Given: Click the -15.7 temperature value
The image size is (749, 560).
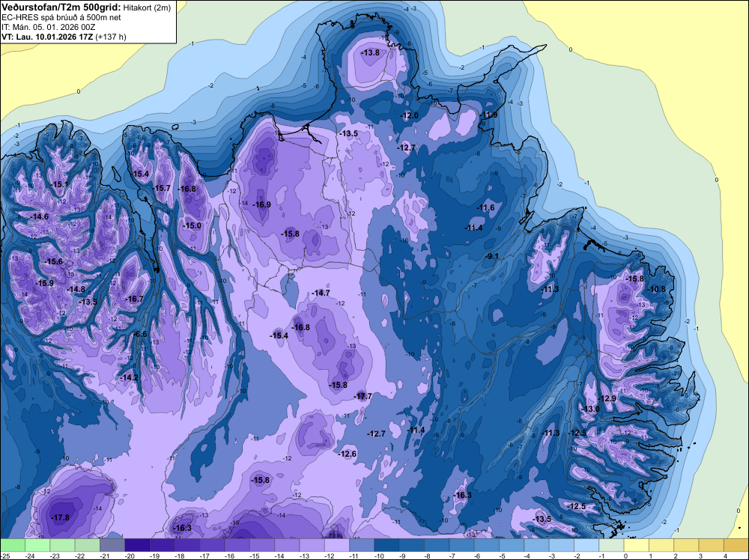Looking at the screenshot, I should [162, 188].
